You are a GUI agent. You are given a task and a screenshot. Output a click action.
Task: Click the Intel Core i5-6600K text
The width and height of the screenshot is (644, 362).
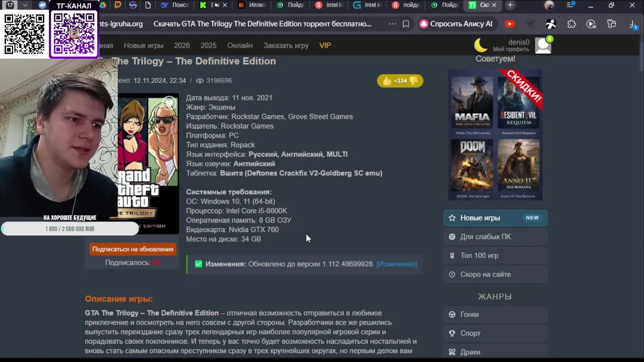pyautogui.click(x=257, y=211)
